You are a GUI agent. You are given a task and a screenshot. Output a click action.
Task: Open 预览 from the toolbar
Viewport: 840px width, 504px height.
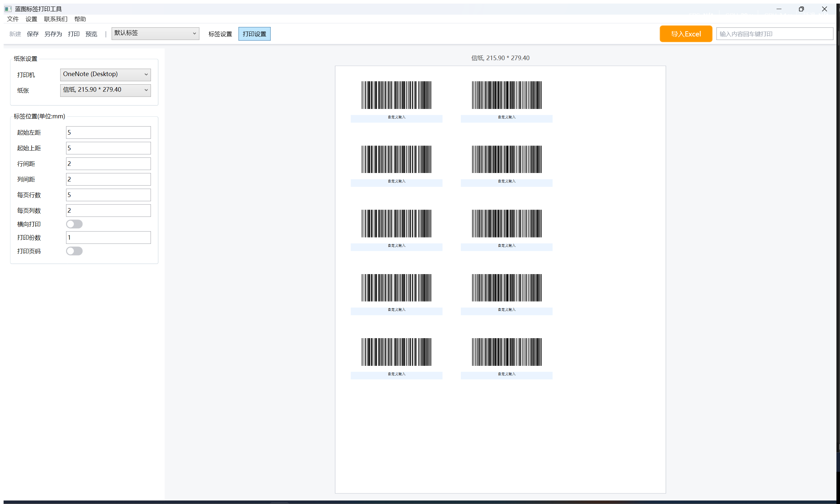91,34
